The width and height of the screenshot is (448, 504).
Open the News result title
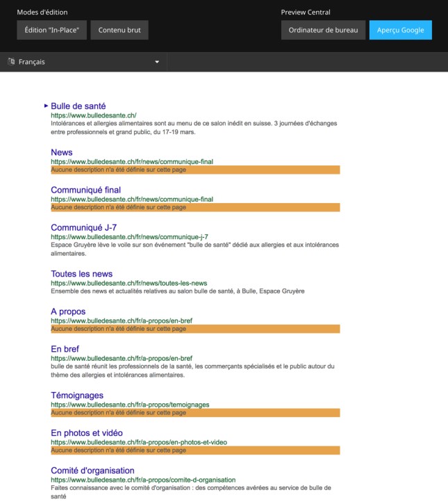(x=62, y=152)
